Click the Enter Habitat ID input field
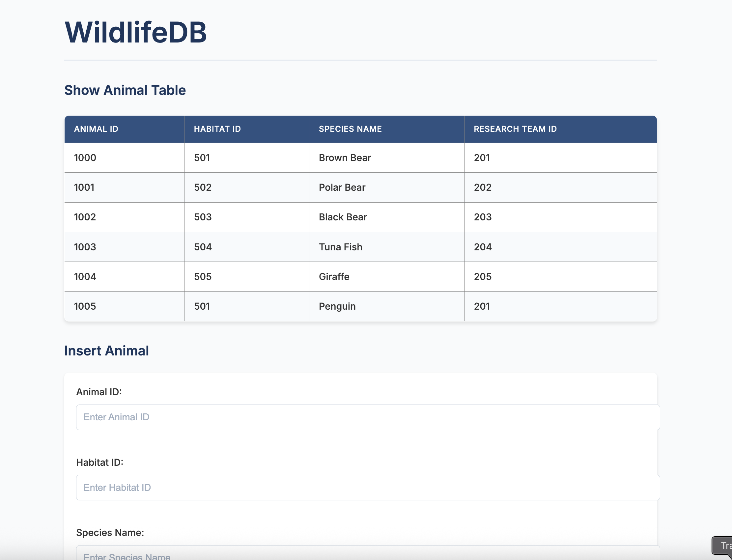This screenshot has width=732, height=560. [368, 487]
